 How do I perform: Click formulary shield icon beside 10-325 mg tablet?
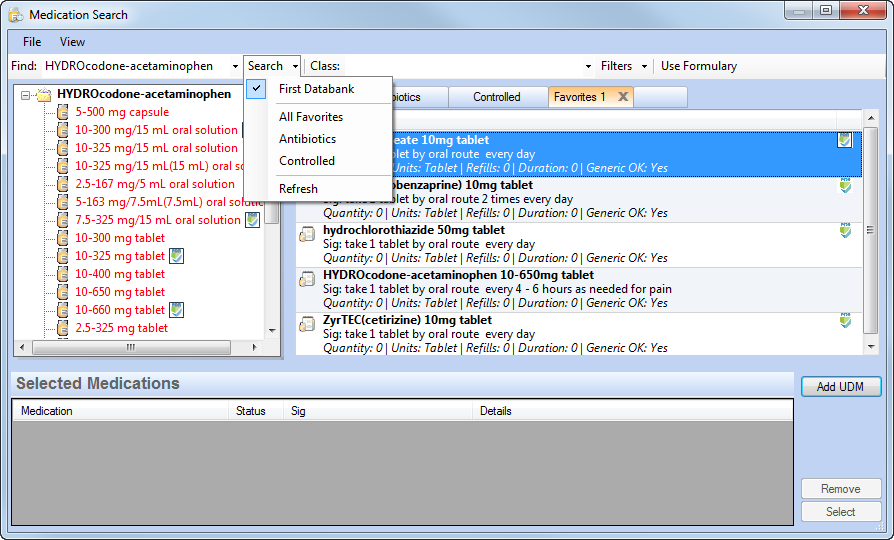177,256
